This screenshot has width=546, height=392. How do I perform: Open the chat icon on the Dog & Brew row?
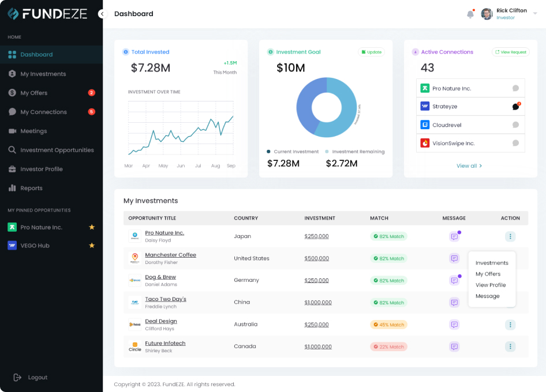point(454,280)
